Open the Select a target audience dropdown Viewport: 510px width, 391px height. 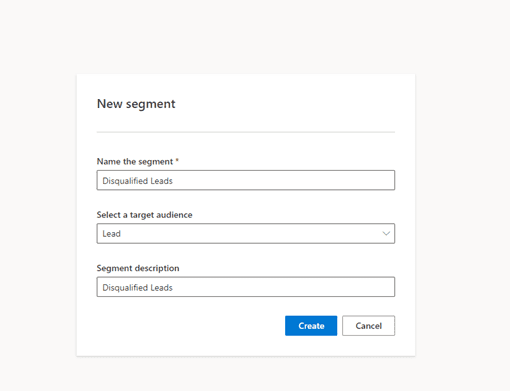point(246,234)
